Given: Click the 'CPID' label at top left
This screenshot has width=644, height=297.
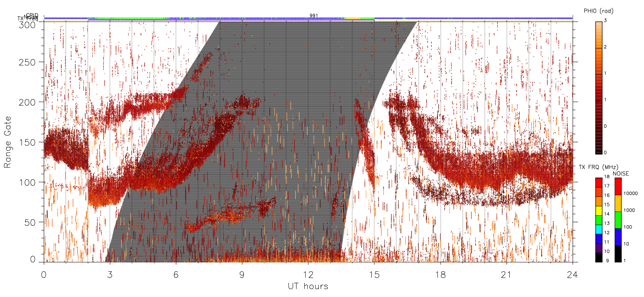Looking at the screenshot, I should [x=32, y=15].
